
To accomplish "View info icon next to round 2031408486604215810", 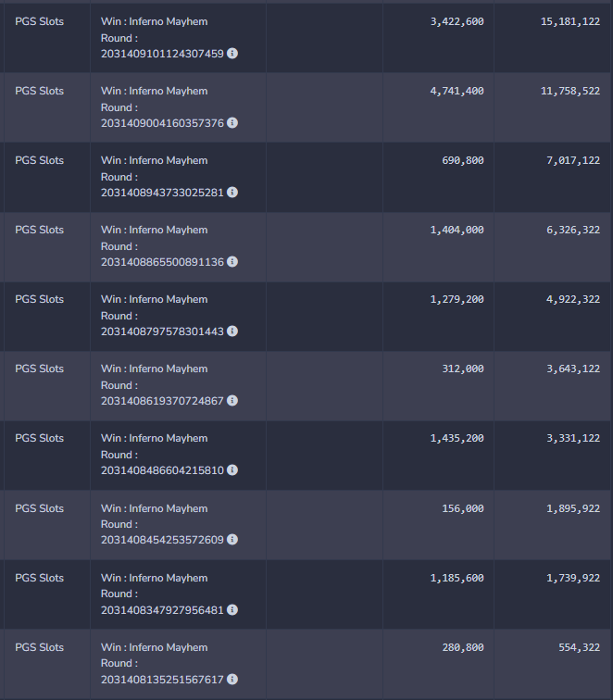I will [232, 470].
